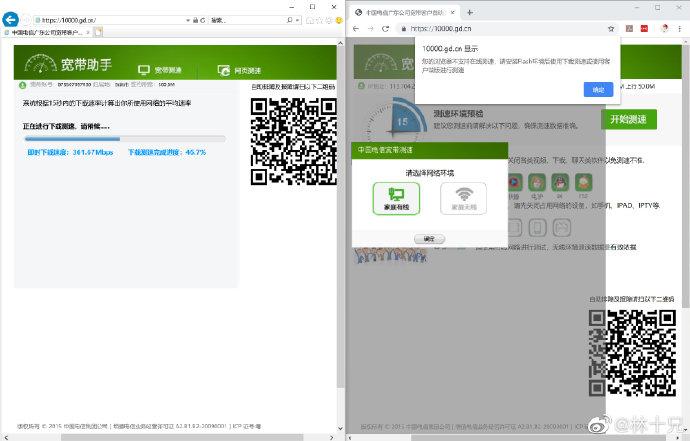The width and height of the screenshot is (690, 441).
Task: Open a new tab in Internet Explorer
Action: coord(98,32)
